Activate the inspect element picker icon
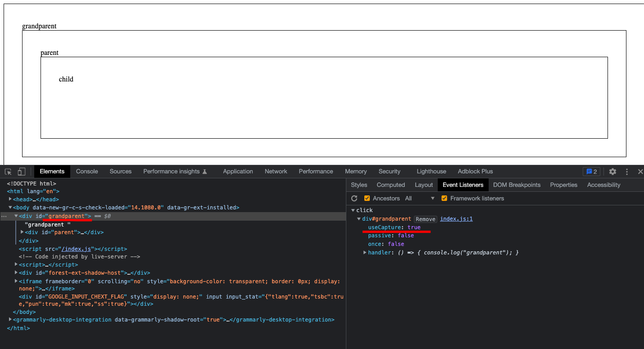Viewport: 644px width, 349px height. 8,172
